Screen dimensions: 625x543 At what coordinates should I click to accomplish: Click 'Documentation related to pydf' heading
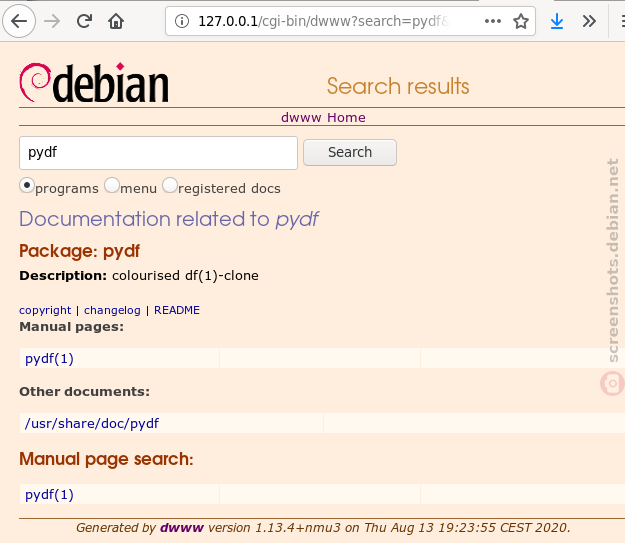pyautogui.click(x=169, y=219)
